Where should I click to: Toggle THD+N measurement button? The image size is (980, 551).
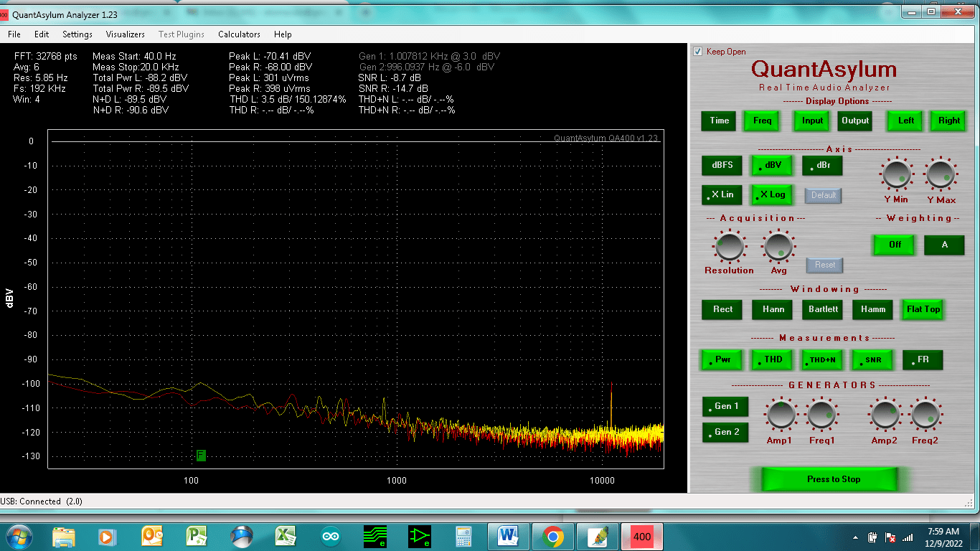(822, 359)
